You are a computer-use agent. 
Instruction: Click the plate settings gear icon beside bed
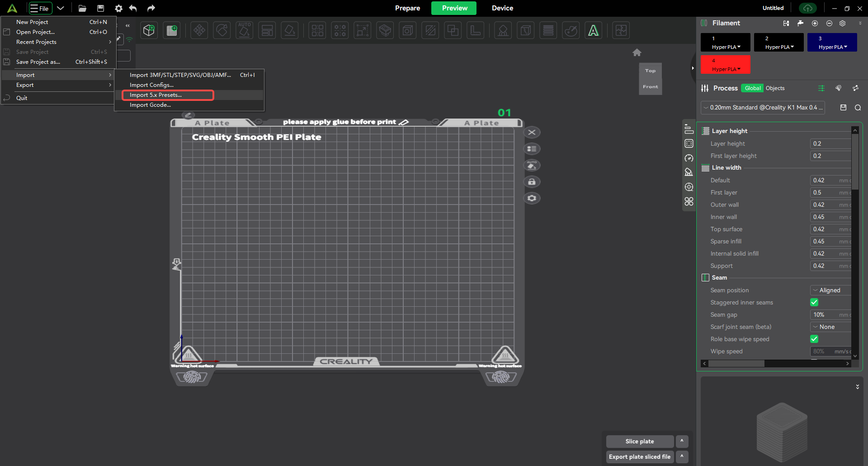coord(532,198)
